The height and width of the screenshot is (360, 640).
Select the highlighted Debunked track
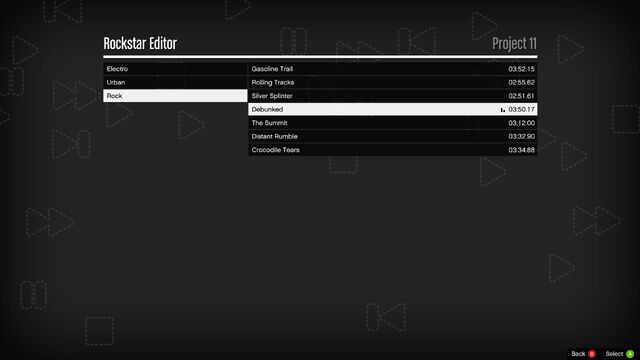point(393,109)
